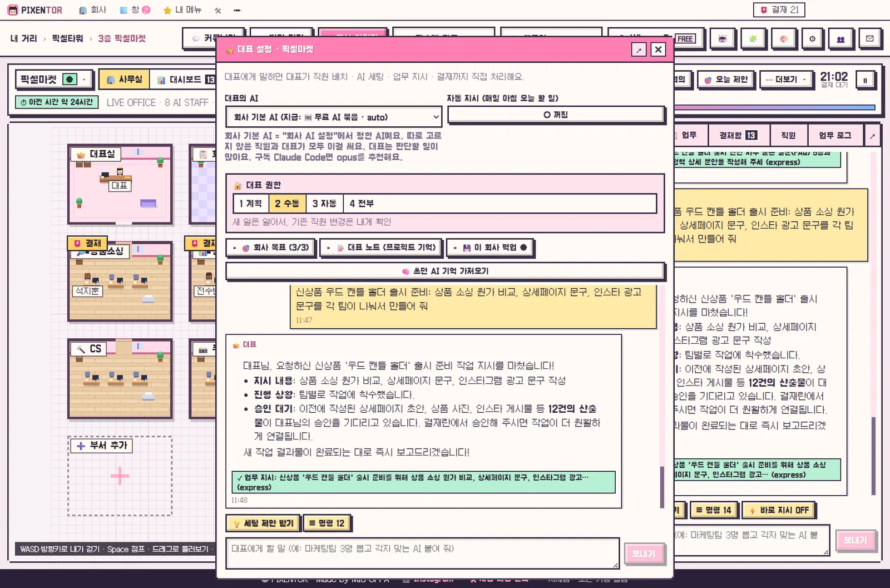The height and width of the screenshot is (588, 890).
Task: Click the tools wrench icon in top bar
Action: tap(218, 10)
